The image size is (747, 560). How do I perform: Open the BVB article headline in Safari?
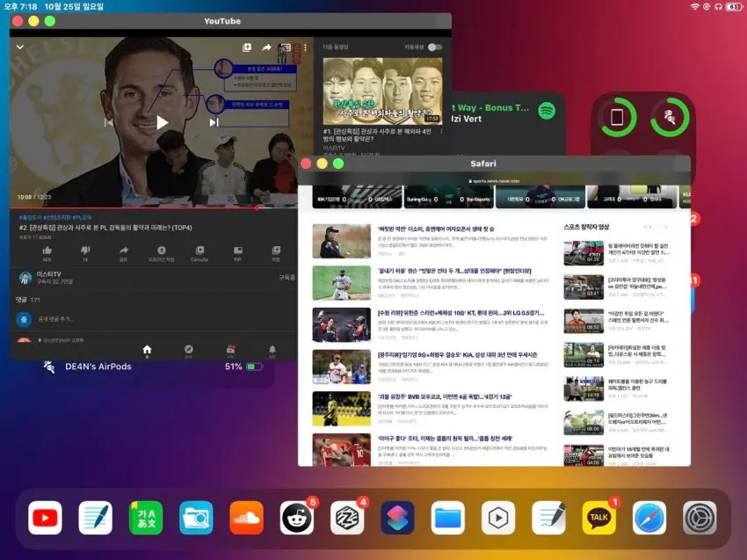point(445,396)
